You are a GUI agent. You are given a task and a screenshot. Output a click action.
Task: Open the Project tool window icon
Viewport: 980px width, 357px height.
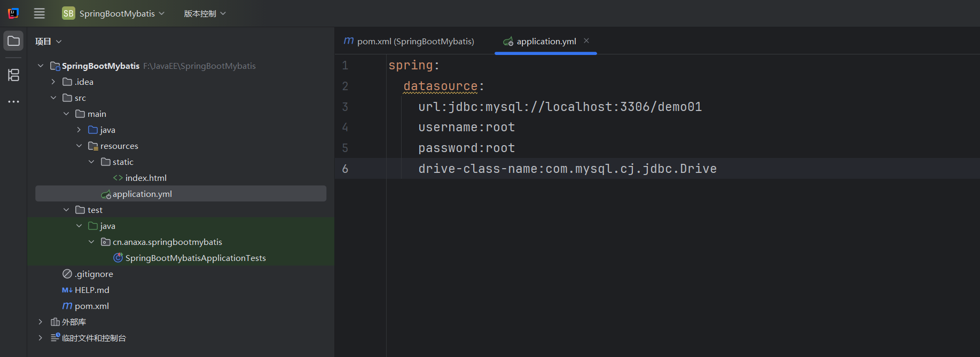(x=13, y=41)
